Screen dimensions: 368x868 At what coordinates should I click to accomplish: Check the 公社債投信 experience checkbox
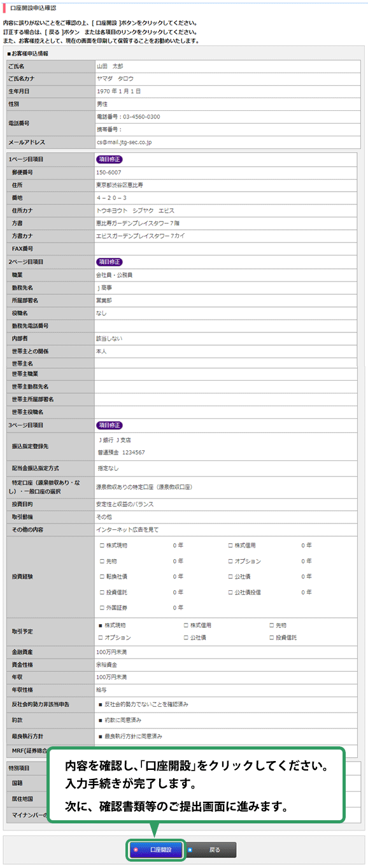230,592
